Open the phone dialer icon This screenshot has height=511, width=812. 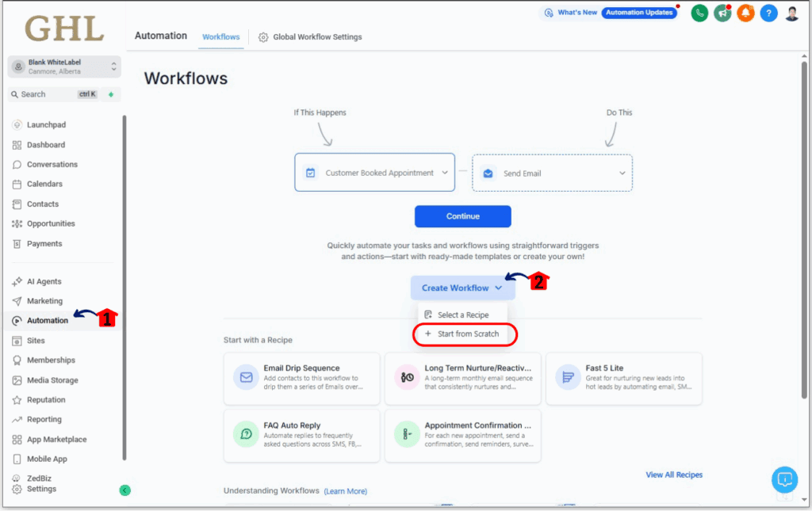coord(699,13)
